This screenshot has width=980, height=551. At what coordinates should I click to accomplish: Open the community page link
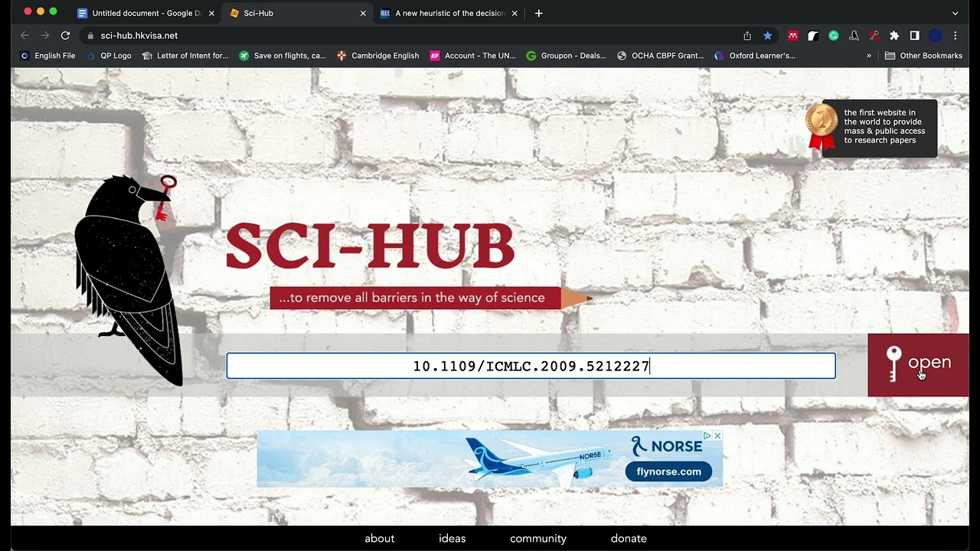[x=538, y=539]
